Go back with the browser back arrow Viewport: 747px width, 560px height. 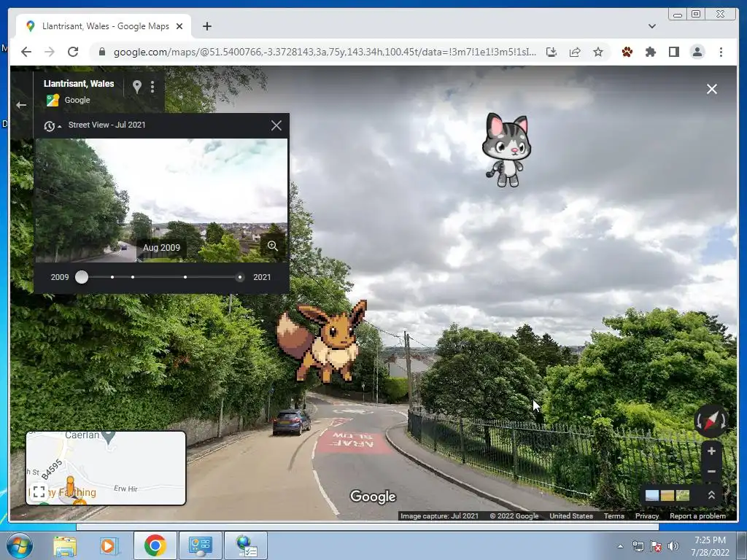click(x=26, y=52)
